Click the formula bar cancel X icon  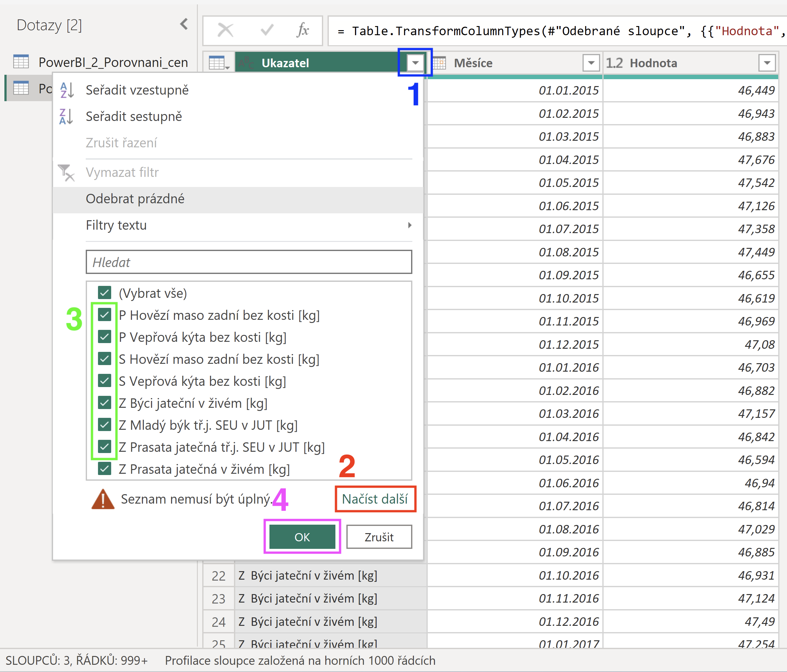[225, 30]
